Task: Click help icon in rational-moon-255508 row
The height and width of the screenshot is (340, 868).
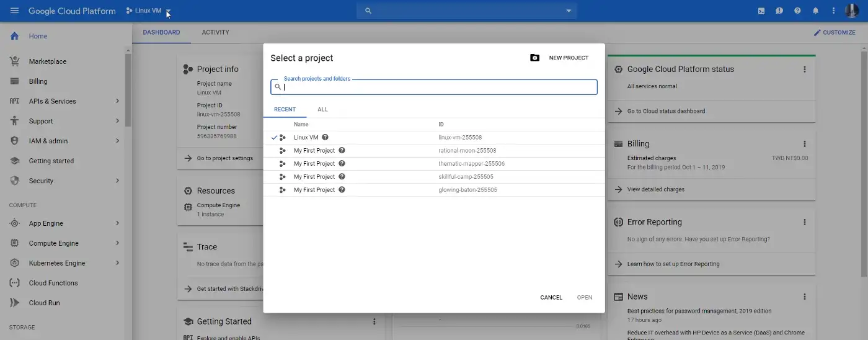Action: pos(342,151)
